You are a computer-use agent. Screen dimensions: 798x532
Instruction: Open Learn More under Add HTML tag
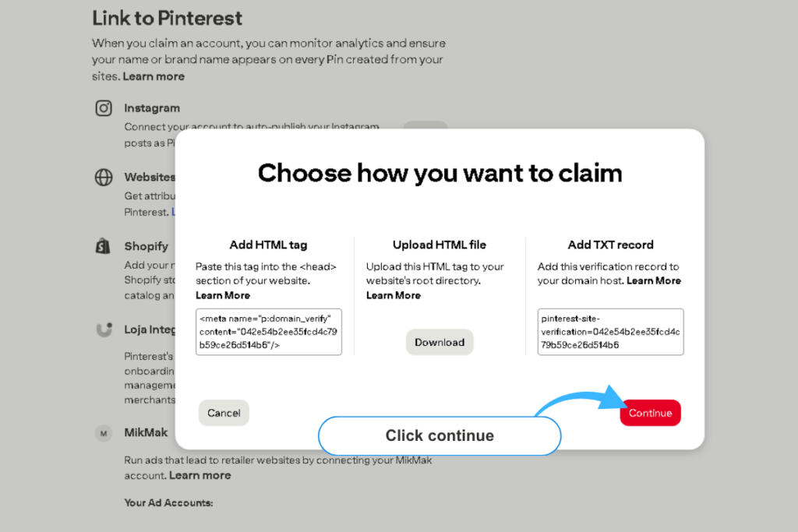click(x=223, y=295)
